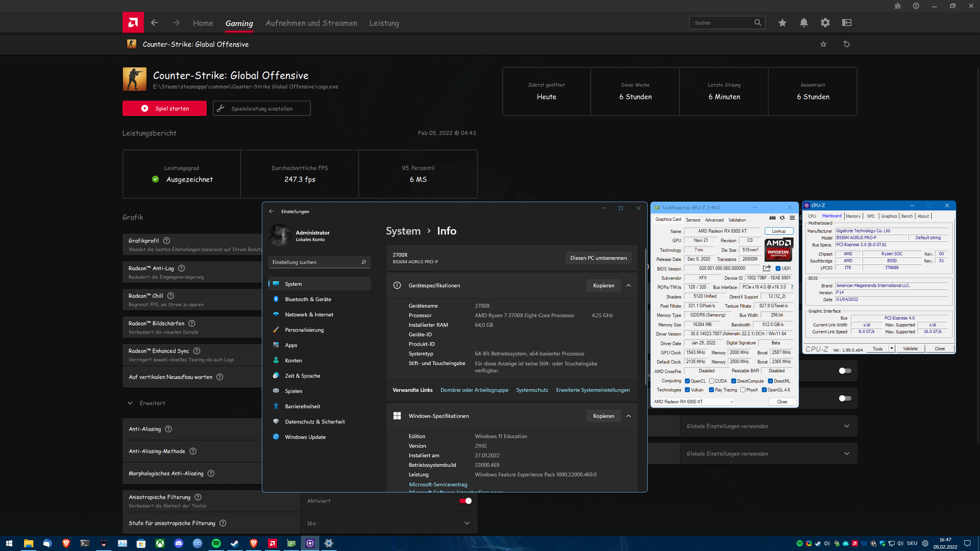Click GPU-Z BIOS export share icon

766,268
